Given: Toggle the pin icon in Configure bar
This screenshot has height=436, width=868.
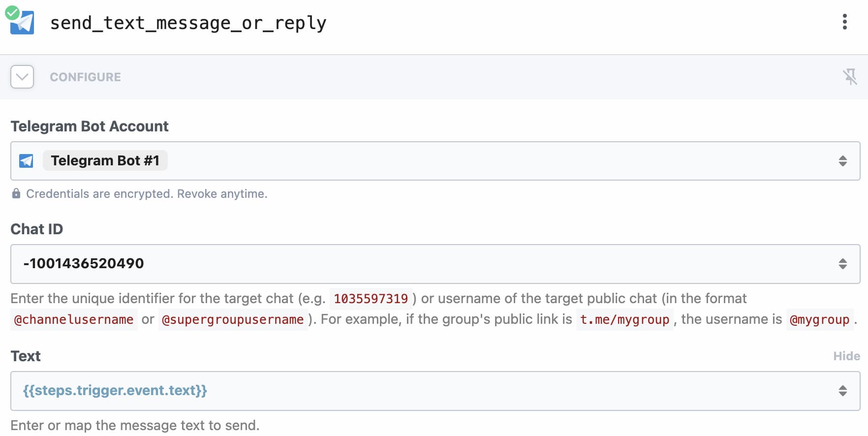Looking at the screenshot, I should (x=850, y=77).
